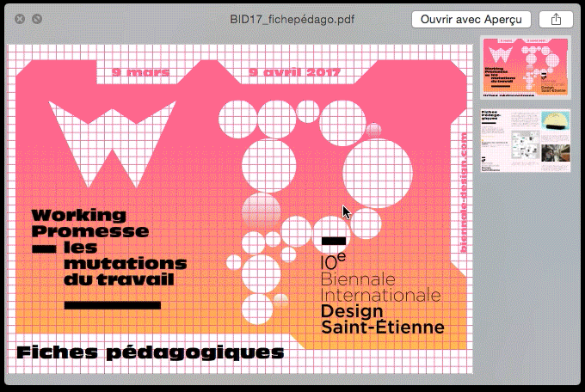Screen dimensions: 585x392
Task: Select the first page thumbnail in sidebar
Action: coord(526,68)
